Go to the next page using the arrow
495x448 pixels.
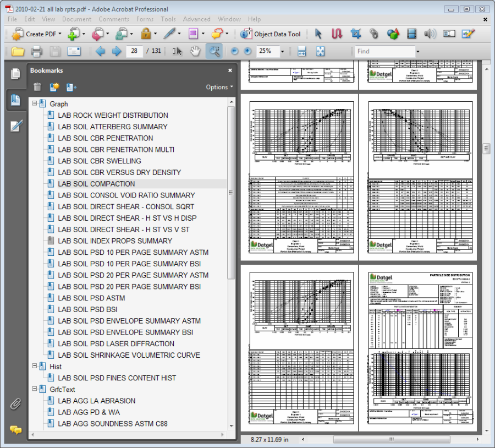coord(117,51)
